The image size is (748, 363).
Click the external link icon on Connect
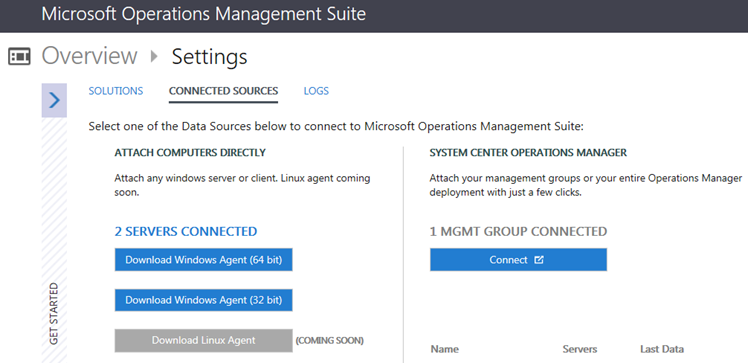click(539, 260)
